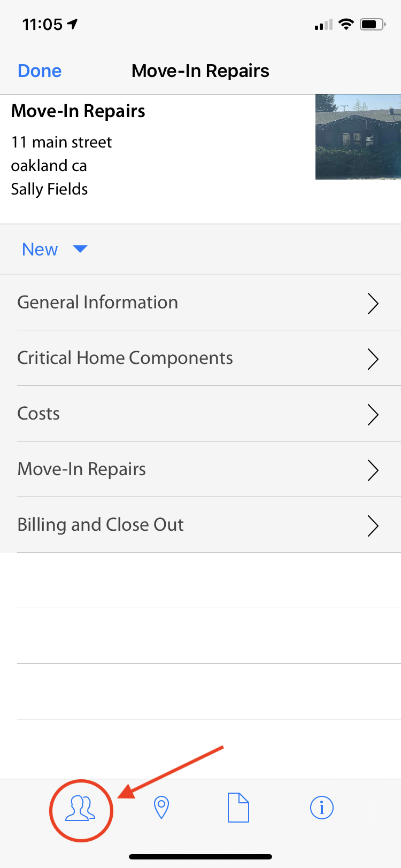Screen dimensions: 401x868
Task: Tap the battery status icon
Action: pyautogui.click(x=372, y=24)
